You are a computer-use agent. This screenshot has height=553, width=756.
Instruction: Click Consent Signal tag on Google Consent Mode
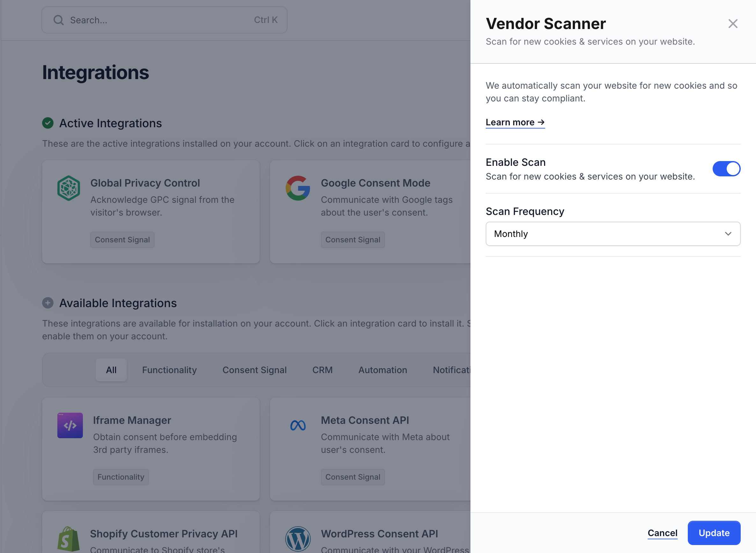pyautogui.click(x=353, y=240)
